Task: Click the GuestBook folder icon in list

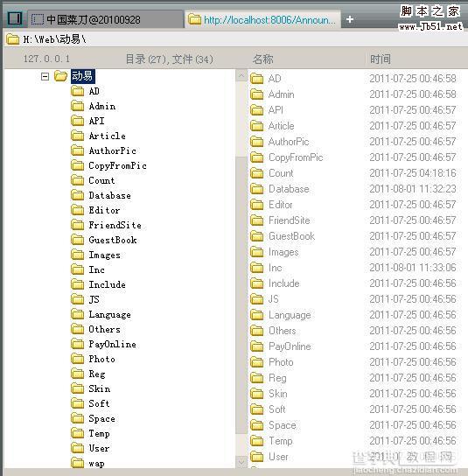Action: click(x=257, y=236)
